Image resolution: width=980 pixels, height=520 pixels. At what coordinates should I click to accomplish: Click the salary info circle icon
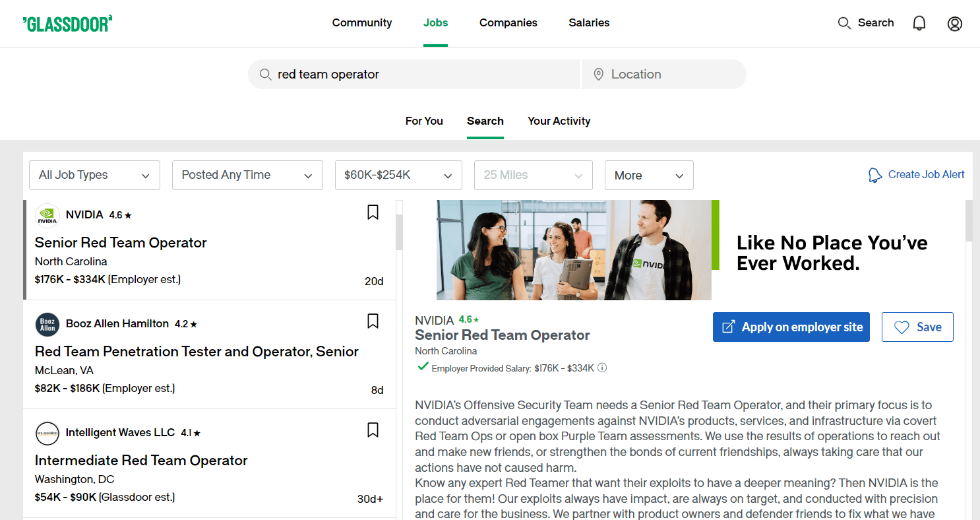(602, 368)
